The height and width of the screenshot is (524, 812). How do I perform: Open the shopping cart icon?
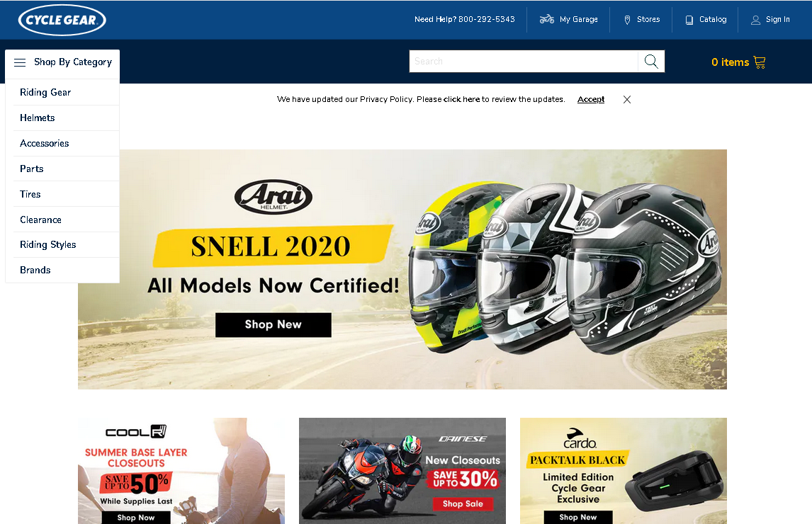[x=760, y=62]
